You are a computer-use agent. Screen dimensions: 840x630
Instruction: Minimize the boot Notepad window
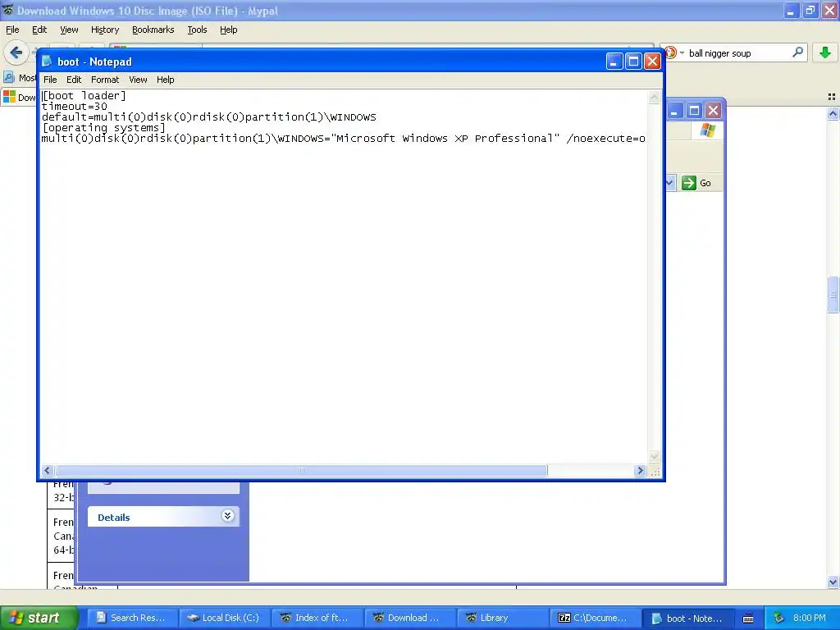point(614,62)
